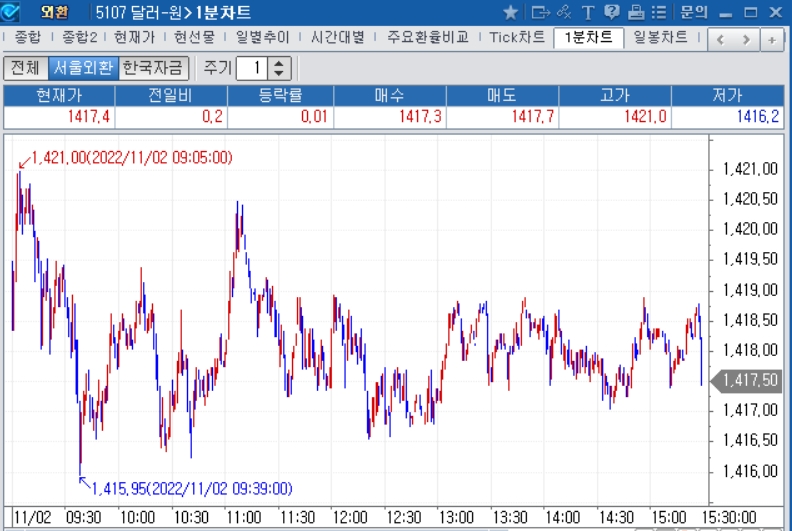This screenshot has height=531, width=792.
Task: Open help with the question mark icon
Action: pyautogui.click(x=612, y=12)
